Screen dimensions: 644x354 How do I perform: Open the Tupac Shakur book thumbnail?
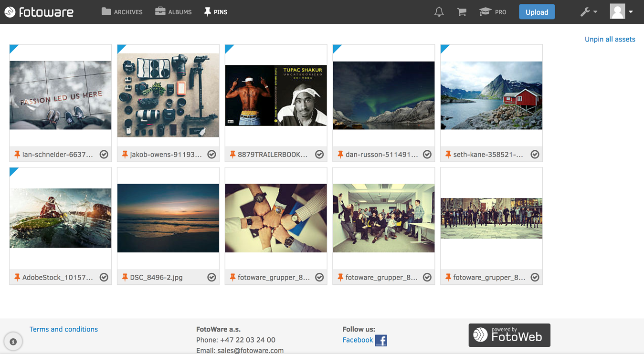(x=276, y=95)
